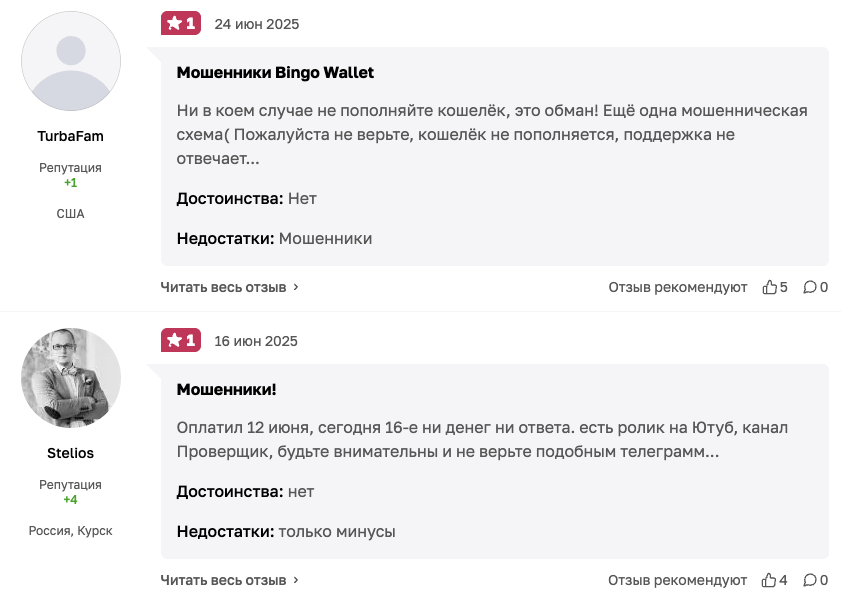Click comment bubble icon on Stelios's review
The width and height of the screenshot is (841, 601).
810,580
